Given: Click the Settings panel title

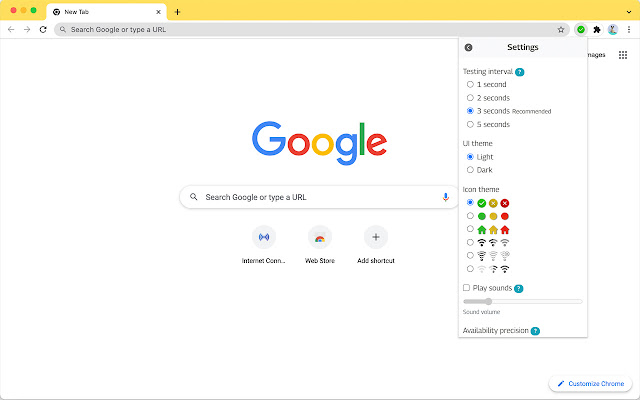Looking at the screenshot, I should click(x=522, y=47).
